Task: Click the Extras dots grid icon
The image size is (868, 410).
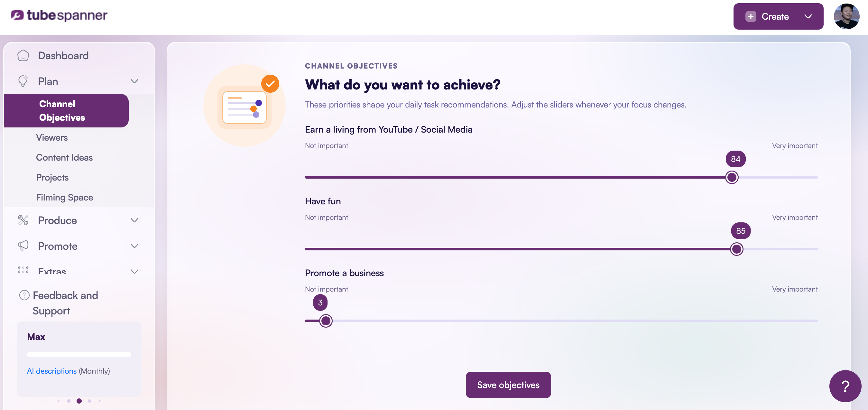Action: [x=23, y=270]
